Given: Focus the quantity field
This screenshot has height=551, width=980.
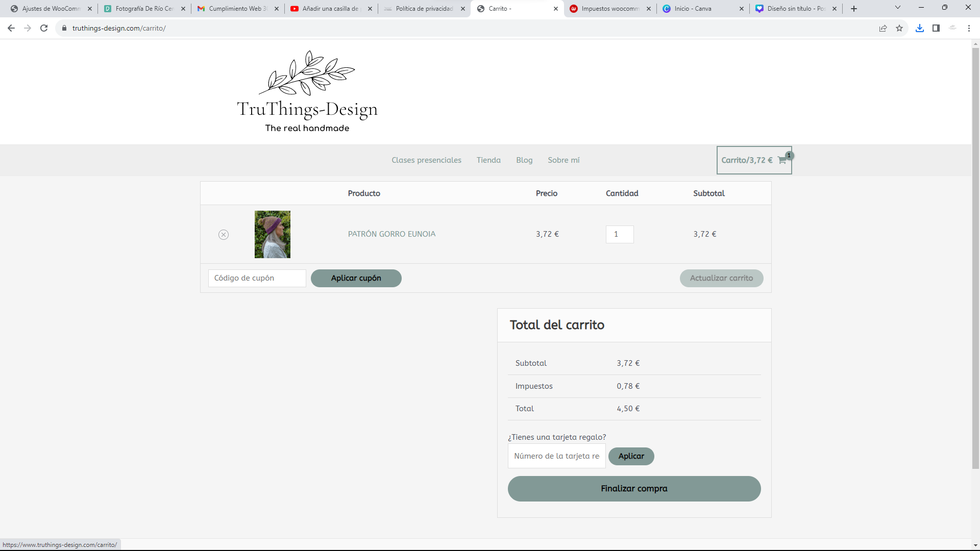Looking at the screenshot, I should click(620, 234).
